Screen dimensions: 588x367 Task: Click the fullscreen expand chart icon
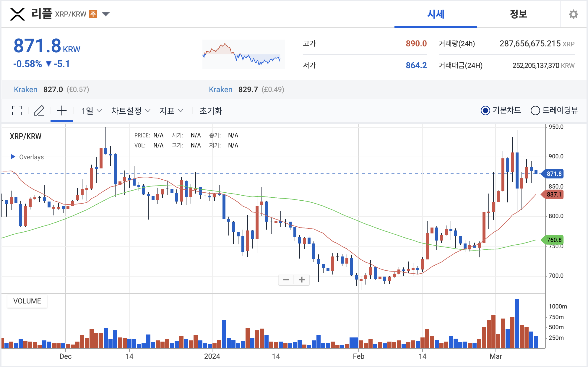17,111
